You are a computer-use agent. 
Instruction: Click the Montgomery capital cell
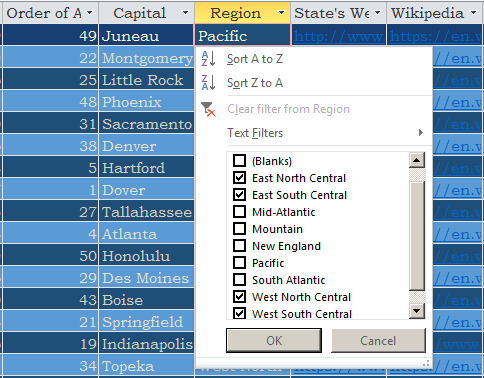point(146,57)
